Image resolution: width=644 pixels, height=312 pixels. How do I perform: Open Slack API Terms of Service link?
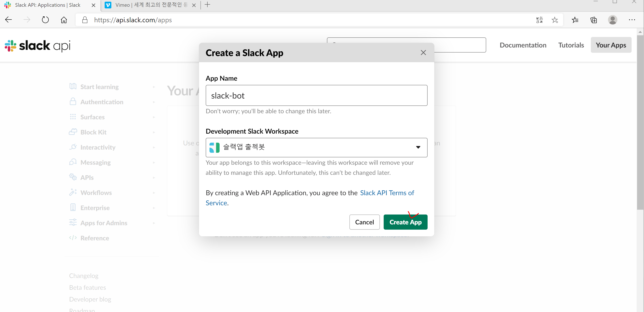click(387, 193)
